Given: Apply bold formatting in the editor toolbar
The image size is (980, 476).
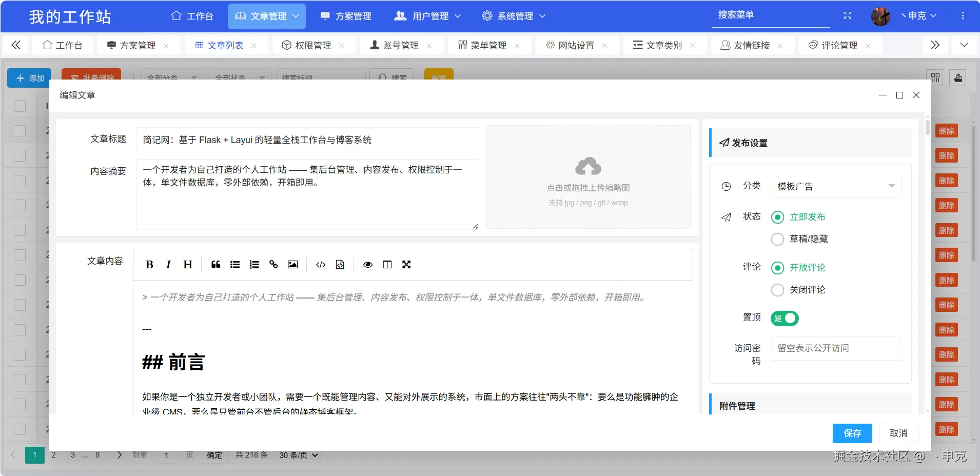Looking at the screenshot, I should [x=149, y=265].
